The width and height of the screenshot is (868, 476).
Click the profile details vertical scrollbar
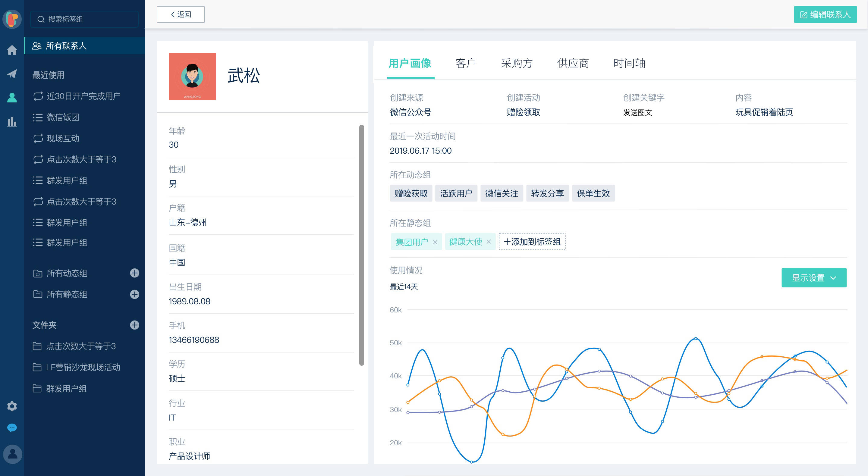click(x=362, y=245)
